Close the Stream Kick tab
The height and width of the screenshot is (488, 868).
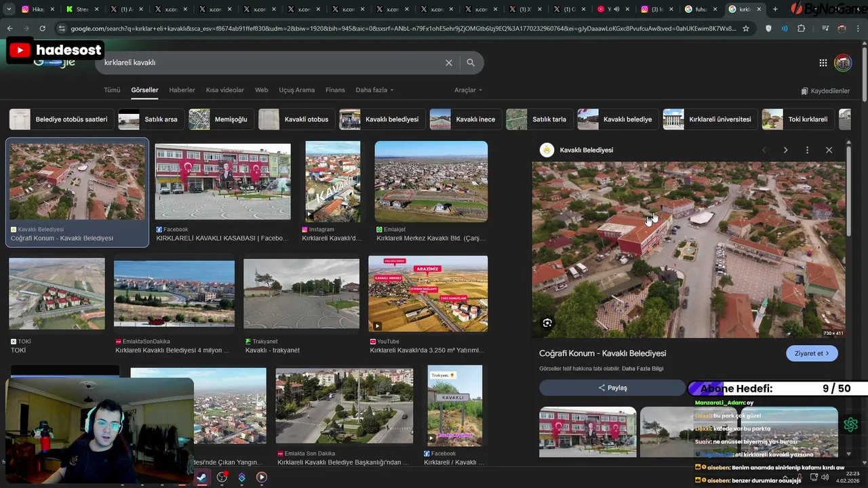(x=96, y=9)
